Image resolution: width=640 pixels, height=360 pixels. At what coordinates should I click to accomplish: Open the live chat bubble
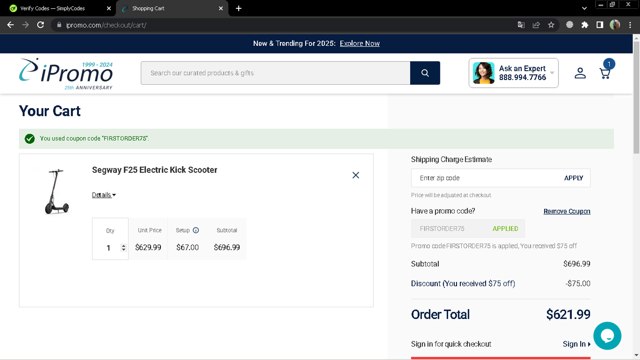pyautogui.click(x=607, y=336)
